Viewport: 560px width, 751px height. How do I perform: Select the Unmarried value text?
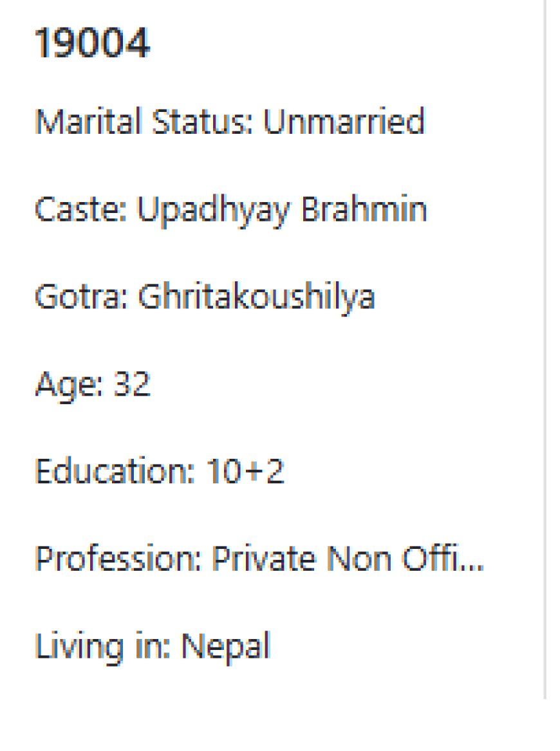coord(344,121)
